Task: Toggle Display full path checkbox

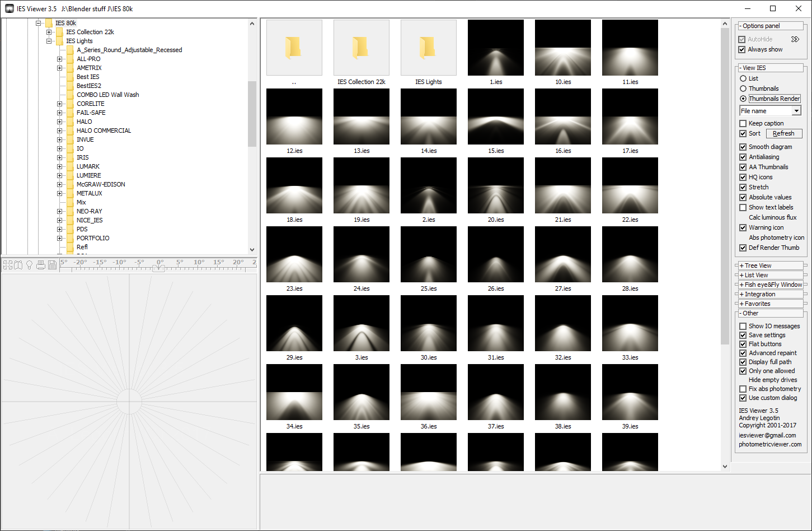Action: tap(743, 362)
